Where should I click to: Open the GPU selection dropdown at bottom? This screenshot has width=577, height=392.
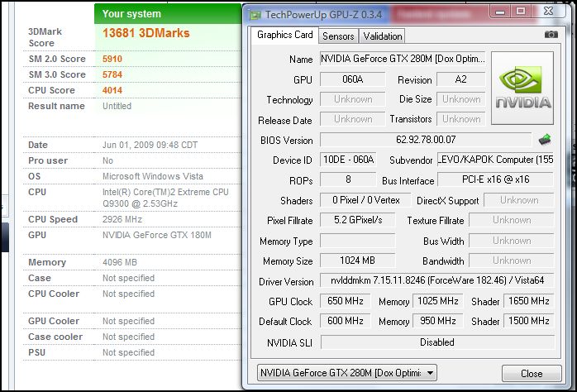pyautogui.click(x=347, y=373)
